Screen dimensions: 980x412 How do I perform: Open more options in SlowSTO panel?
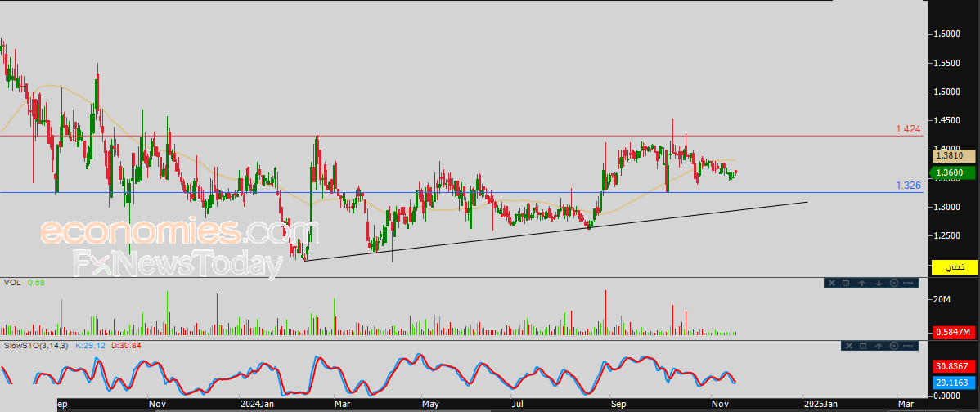pyautogui.click(x=908, y=346)
